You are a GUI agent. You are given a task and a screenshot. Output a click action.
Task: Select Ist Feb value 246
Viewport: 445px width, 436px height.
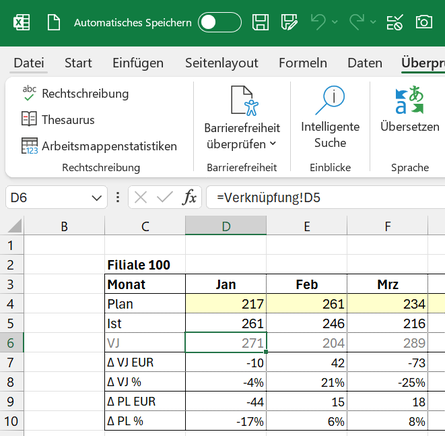coord(307,323)
